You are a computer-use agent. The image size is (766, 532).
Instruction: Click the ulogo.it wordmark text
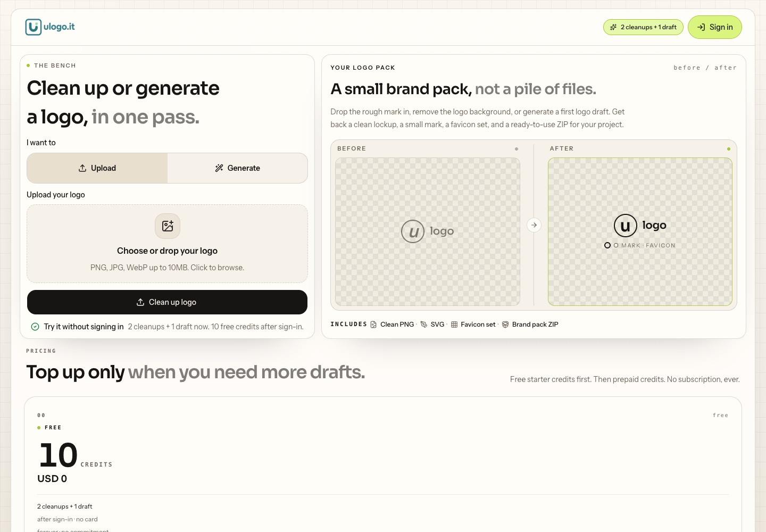click(59, 27)
